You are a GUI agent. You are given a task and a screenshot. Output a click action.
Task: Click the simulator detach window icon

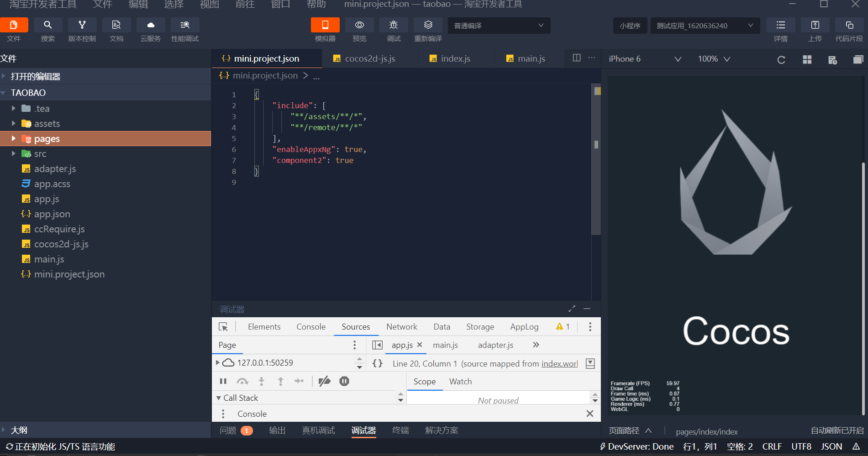pyautogui.click(x=858, y=60)
